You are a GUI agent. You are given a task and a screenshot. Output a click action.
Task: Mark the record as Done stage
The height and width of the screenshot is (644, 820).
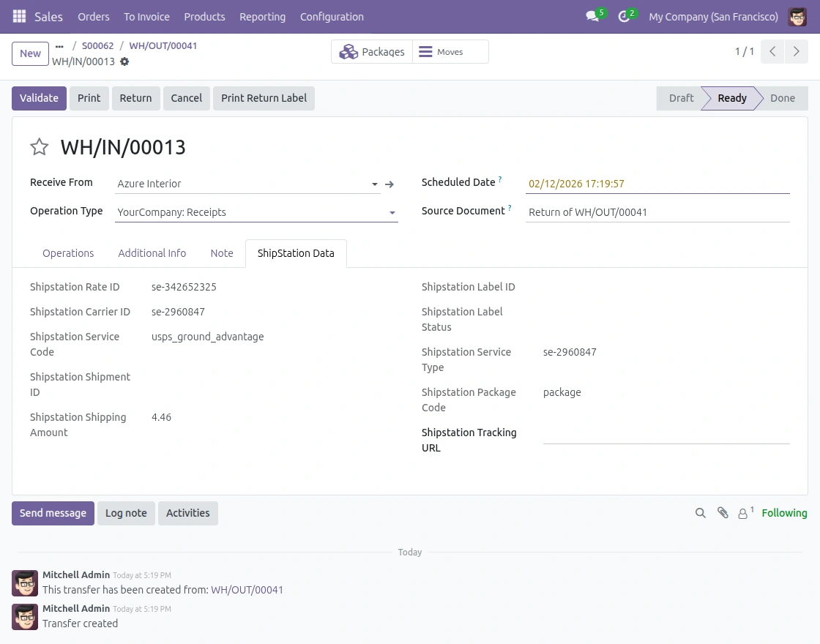[782, 98]
